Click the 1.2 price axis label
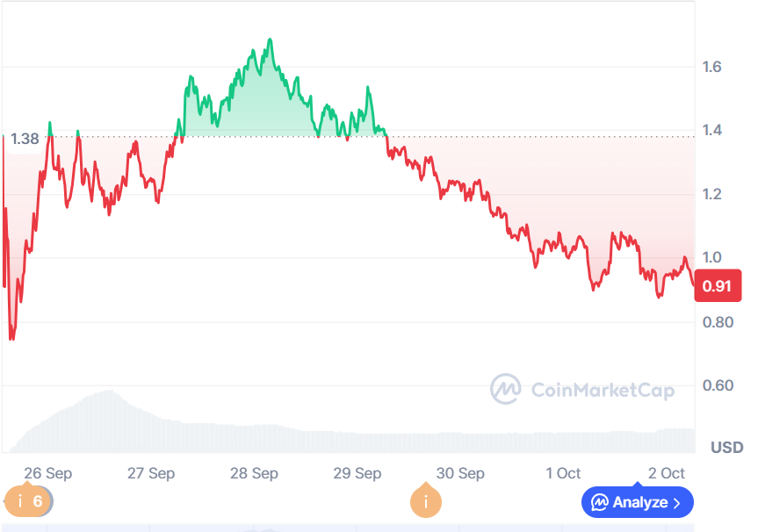 point(712,194)
